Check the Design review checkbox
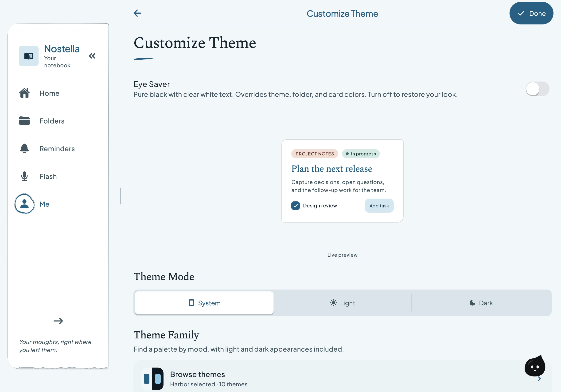This screenshot has height=392, width=561. (x=295, y=206)
